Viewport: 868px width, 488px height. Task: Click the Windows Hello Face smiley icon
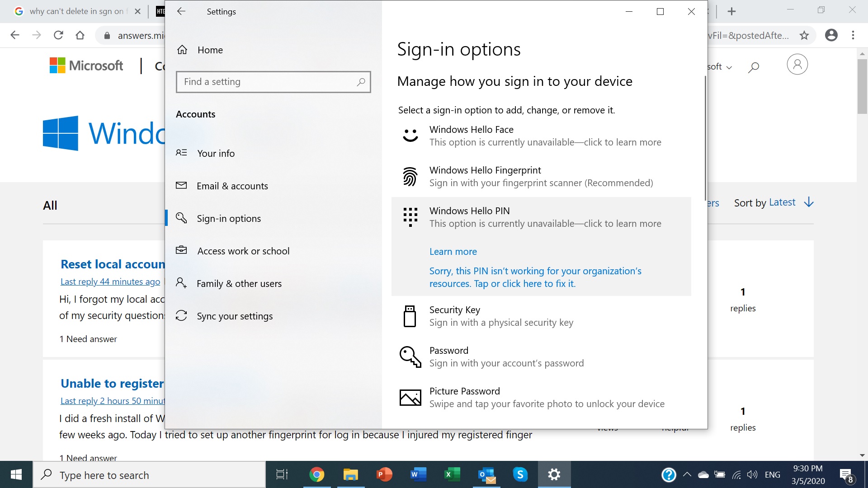(410, 135)
